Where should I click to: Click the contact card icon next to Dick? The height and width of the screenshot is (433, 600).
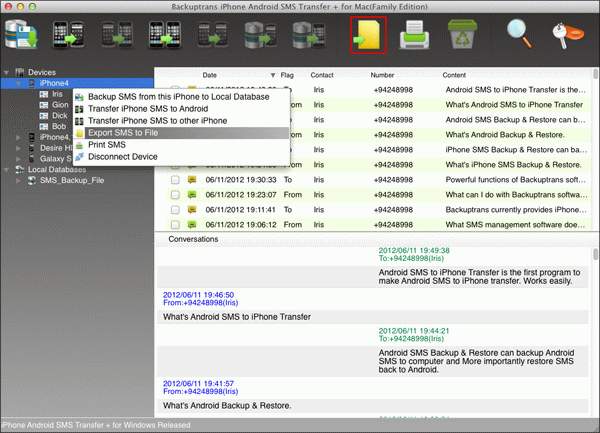(44, 116)
